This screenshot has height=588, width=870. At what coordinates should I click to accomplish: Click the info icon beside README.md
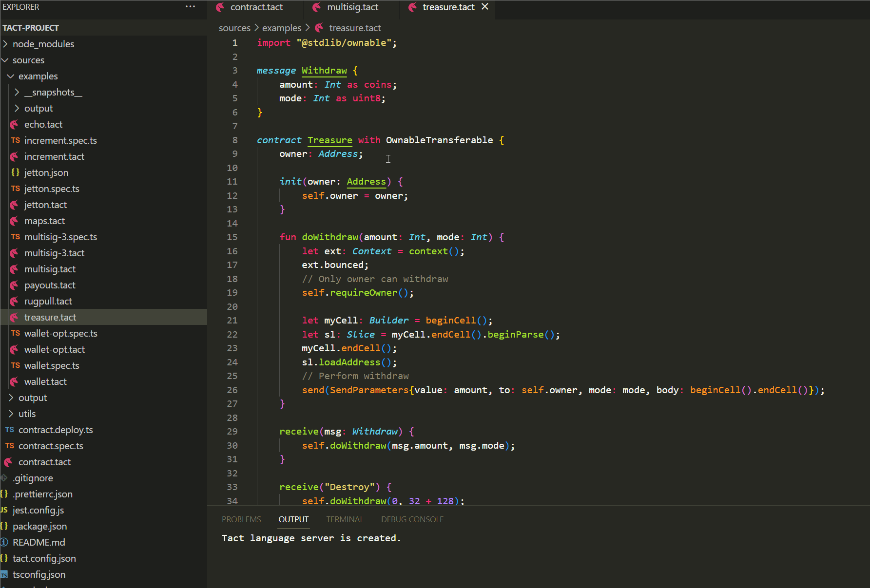pyautogui.click(x=4, y=542)
